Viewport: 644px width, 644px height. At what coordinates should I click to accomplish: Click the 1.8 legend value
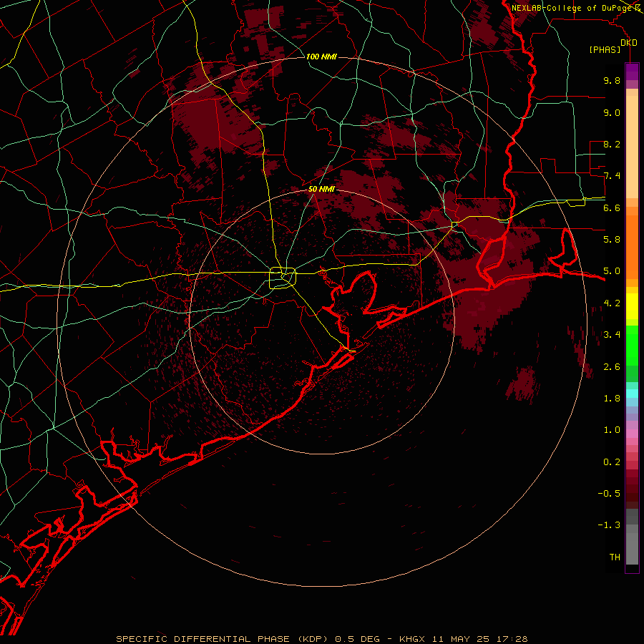click(612, 399)
